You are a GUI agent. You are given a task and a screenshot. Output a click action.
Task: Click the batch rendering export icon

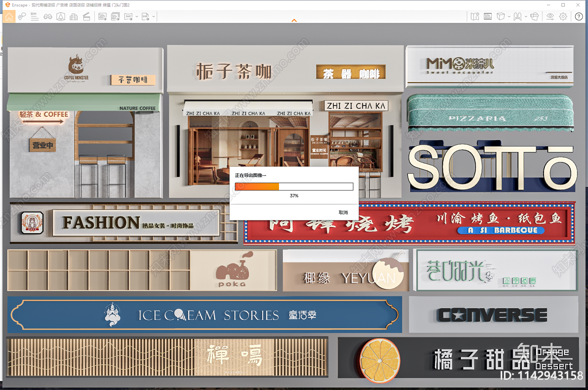pos(115,17)
